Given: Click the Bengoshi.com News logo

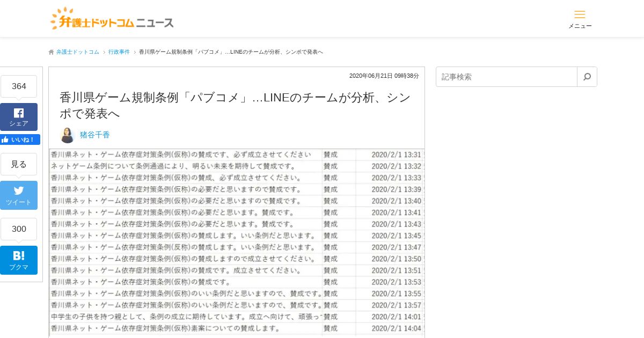Looking at the screenshot, I should click(x=112, y=19).
